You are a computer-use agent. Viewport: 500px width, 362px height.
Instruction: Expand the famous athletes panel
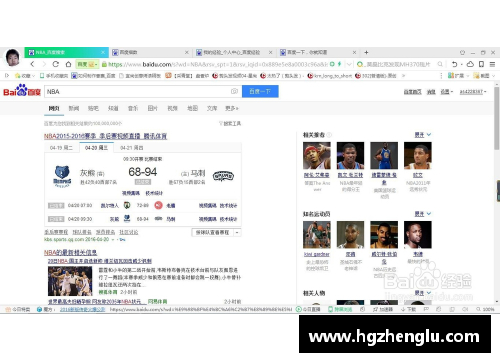click(423, 214)
